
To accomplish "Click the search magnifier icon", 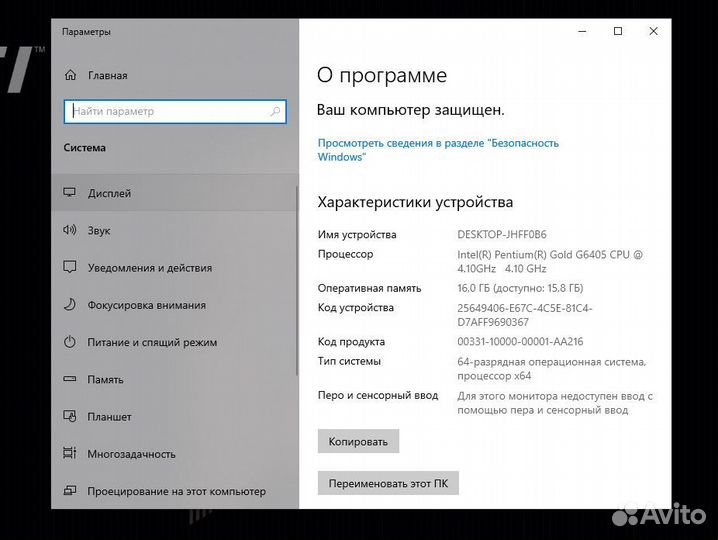I will tap(275, 111).
